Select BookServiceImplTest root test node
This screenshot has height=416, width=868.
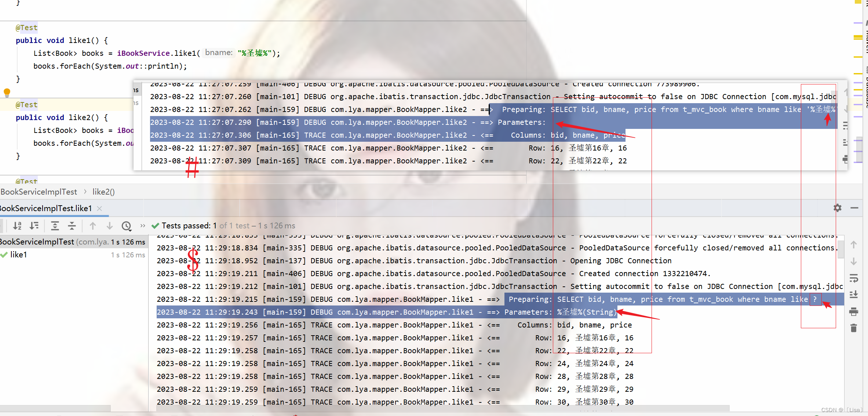pyautogui.click(x=37, y=242)
